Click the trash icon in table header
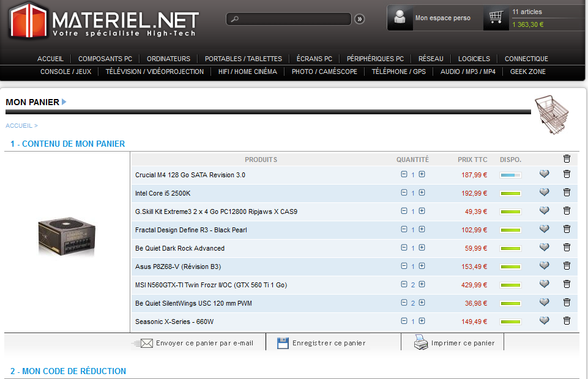 [x=567, y=159]
